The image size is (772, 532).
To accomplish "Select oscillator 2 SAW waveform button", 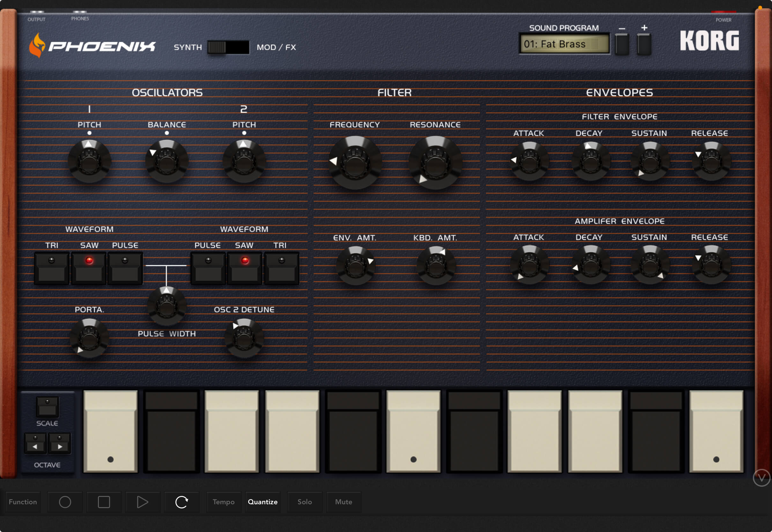I will point(245,268).
